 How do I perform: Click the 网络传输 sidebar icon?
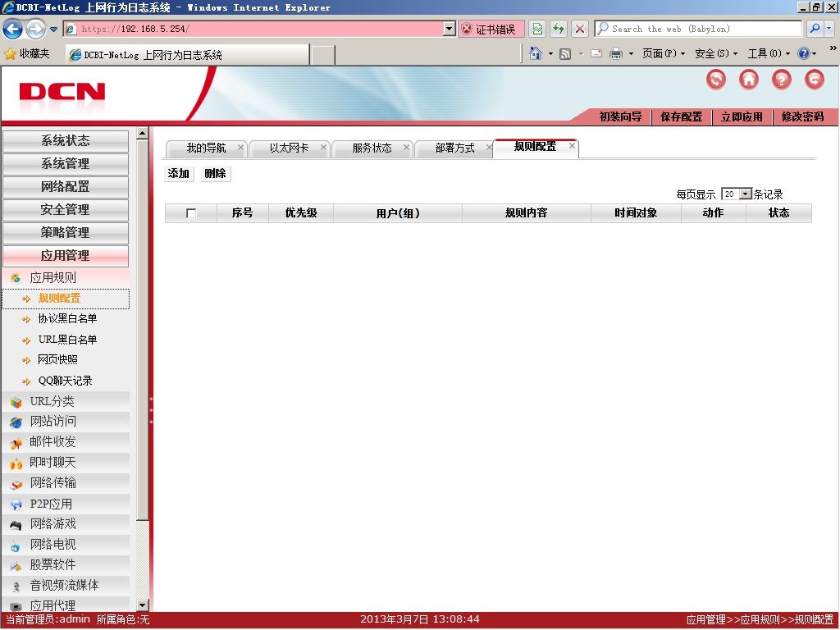click(16, 484)
